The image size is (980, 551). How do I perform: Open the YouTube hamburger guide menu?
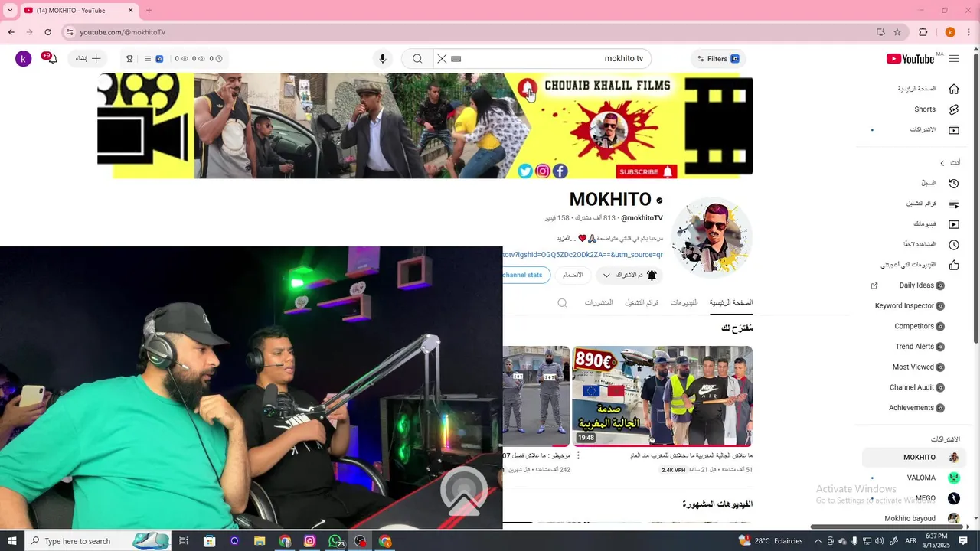(x=954, y=59)
